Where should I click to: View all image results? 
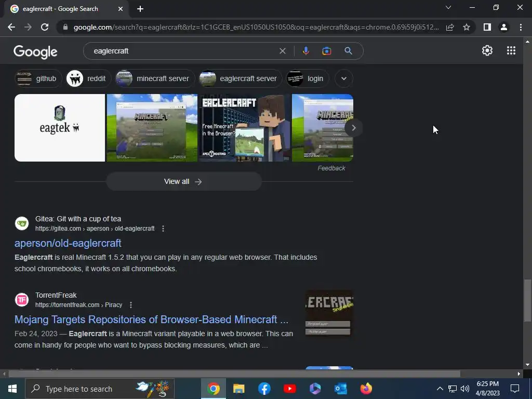pyautogui.click(x=183, y=181)
